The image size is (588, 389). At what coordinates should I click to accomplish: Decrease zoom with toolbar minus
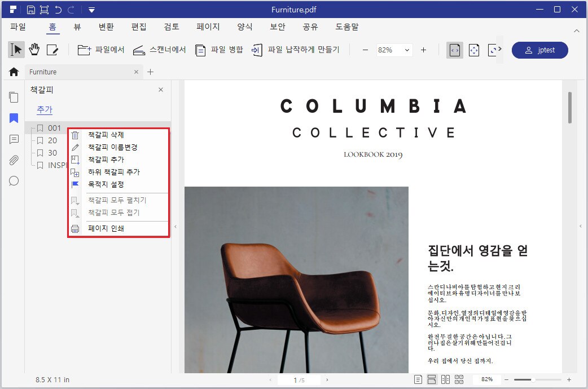(x=365, y=50)
